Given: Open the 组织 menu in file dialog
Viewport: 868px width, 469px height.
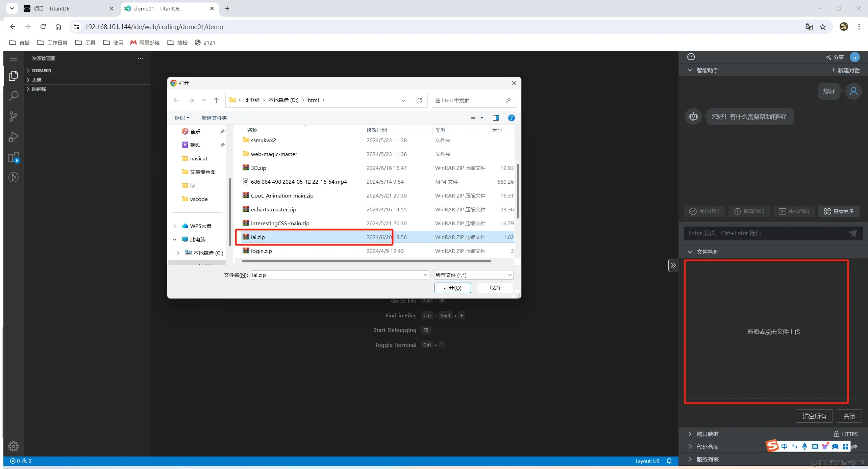Looking at the screenshot, I should tap(181, 118).
